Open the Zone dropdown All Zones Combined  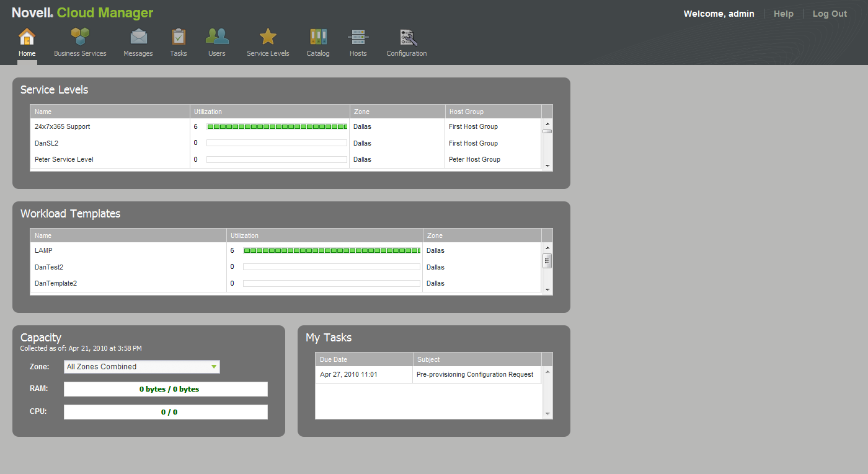142,367
